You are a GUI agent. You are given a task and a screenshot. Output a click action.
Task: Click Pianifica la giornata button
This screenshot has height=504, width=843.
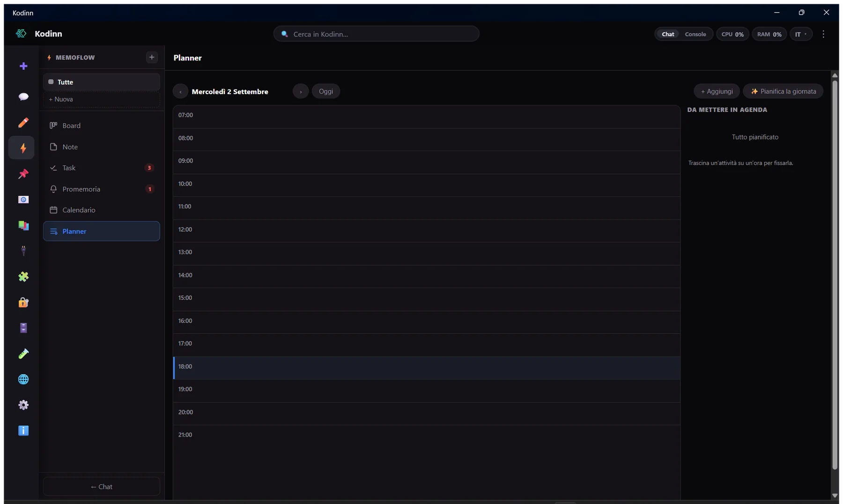[x=783, y=91]
